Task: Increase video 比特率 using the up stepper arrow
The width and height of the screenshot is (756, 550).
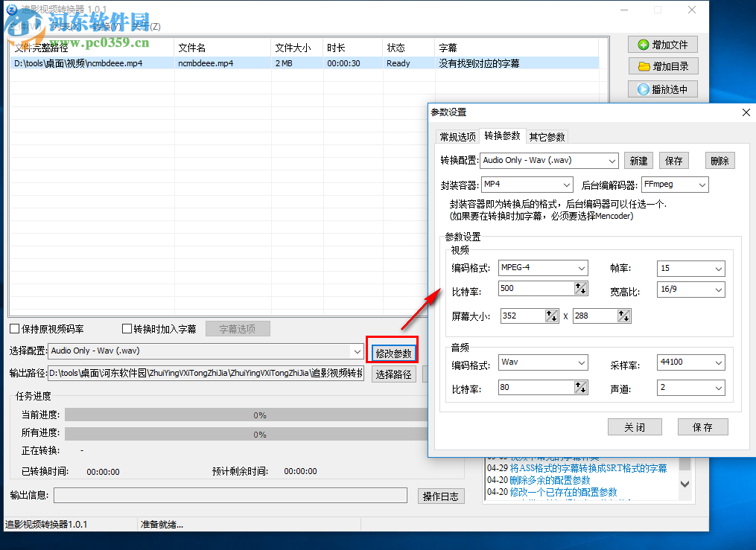Action: click(577, 284)
